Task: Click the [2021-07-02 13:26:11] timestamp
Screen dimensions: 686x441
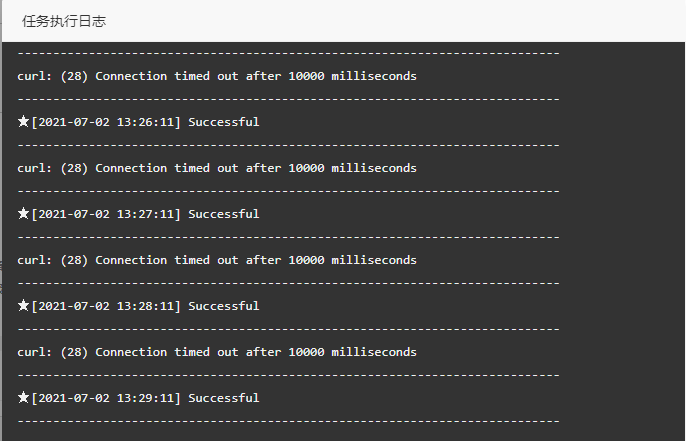Action: [106, 122]
